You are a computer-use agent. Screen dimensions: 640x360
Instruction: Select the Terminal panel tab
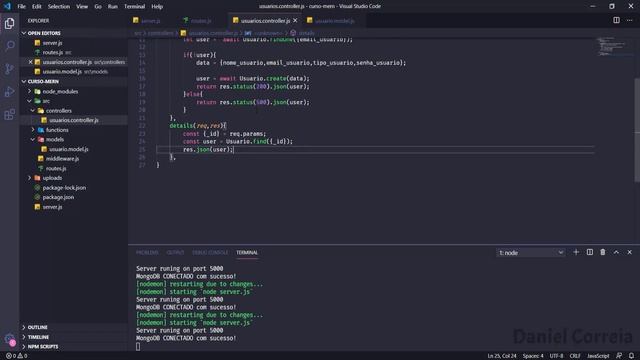point(247,253)
